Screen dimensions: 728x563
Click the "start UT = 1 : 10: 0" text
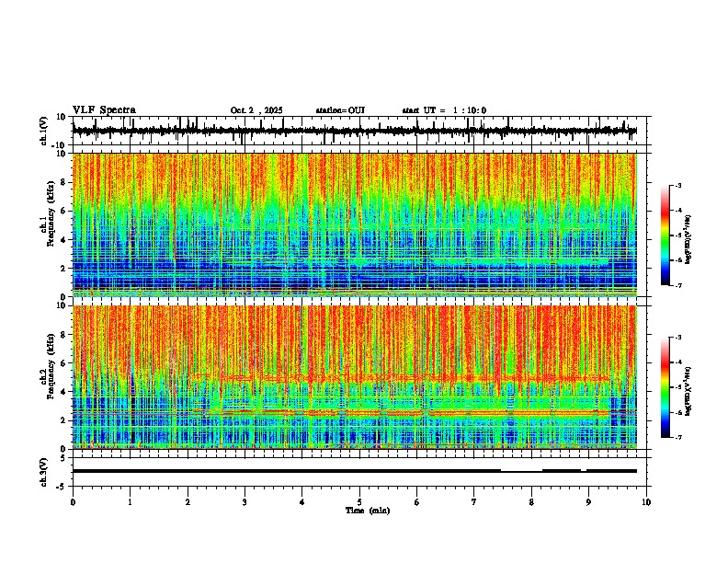click(444, 110)
